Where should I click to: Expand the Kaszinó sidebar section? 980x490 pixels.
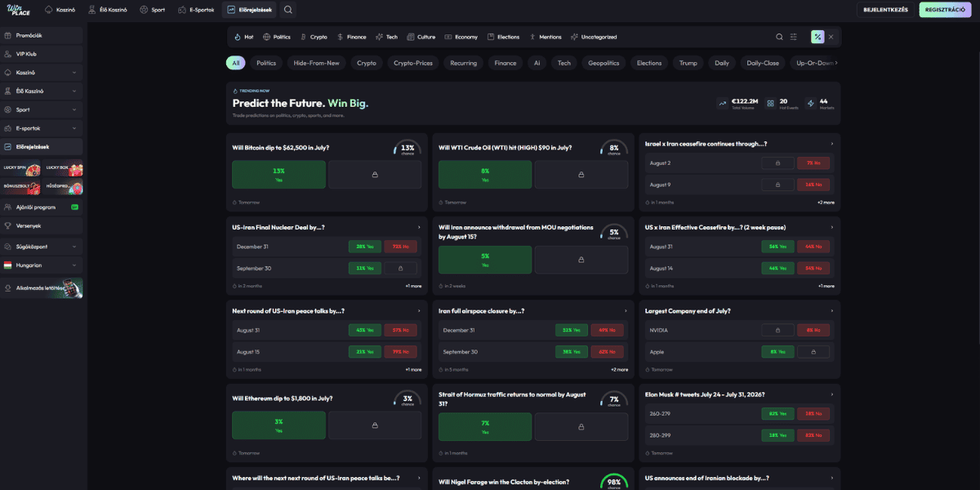tap(74, 72)
